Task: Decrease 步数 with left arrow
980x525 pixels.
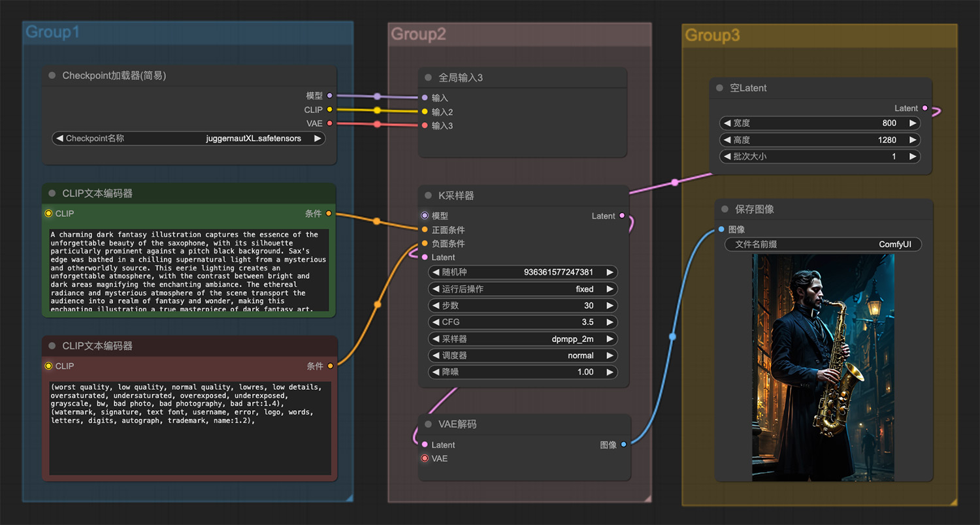Action: click(436, 306)
